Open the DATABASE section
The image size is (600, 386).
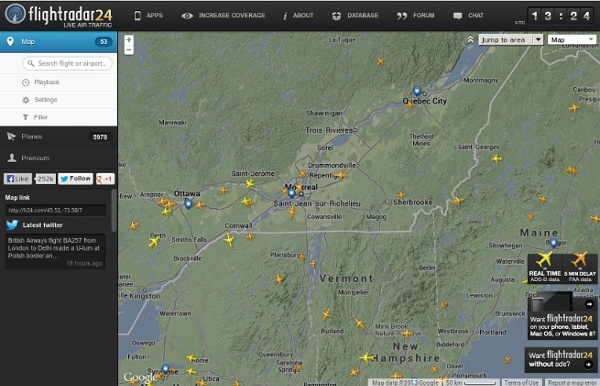coord(355,15)
